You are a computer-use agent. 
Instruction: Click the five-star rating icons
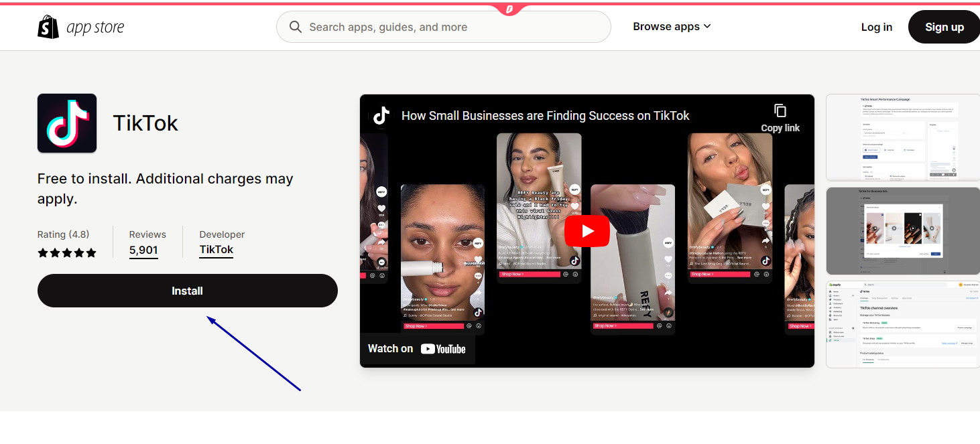tap(67, 252)
